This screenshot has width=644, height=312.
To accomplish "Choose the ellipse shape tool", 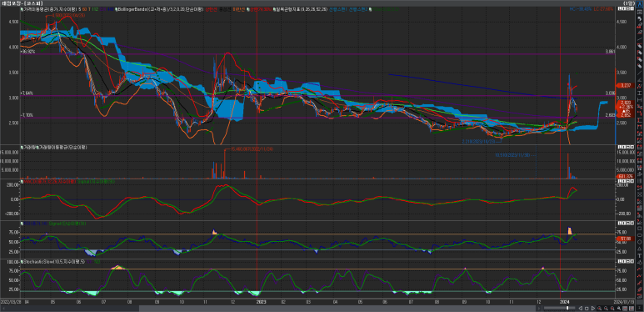I will (640, 234).
